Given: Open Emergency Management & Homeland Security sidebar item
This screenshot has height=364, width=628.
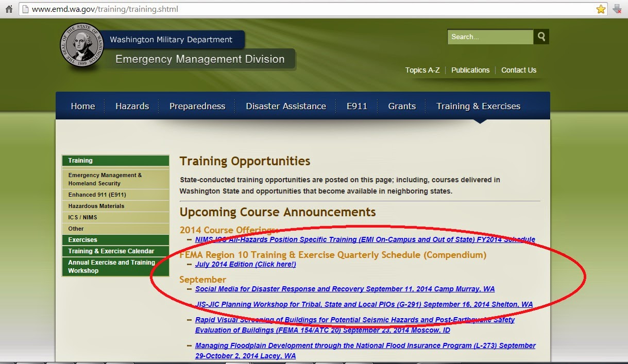Looking at the screenshot, I should (x=115, y=179).
